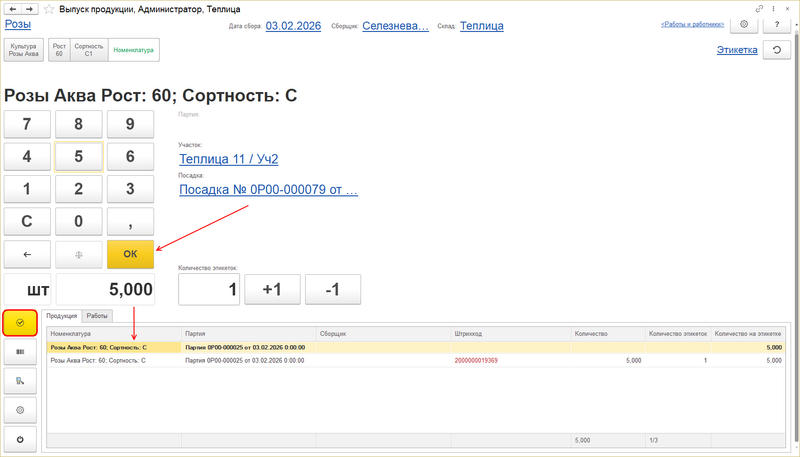This screenshot has width=800, height=457.
Task: Open the vertical dots window menu
Action: (x=773, y=9)
